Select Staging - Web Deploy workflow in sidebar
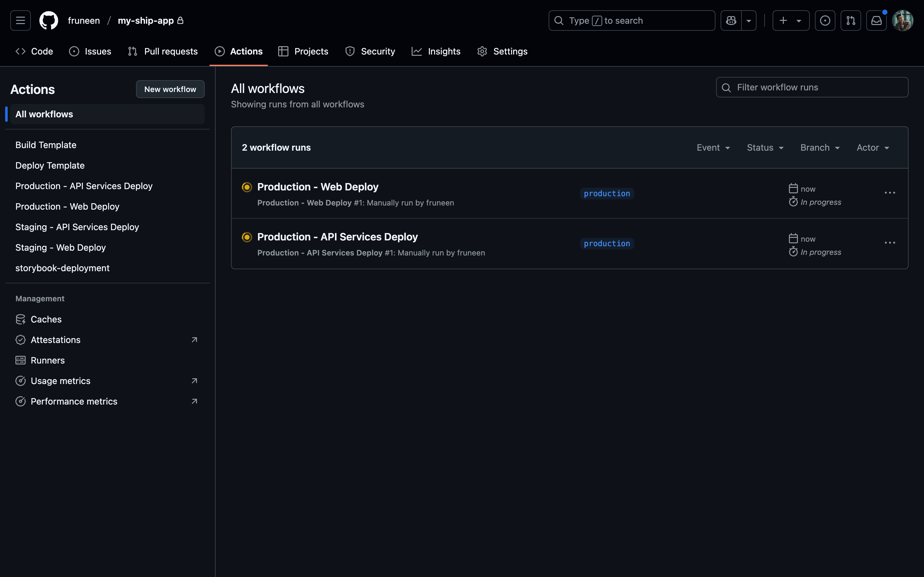 [60, 248]
